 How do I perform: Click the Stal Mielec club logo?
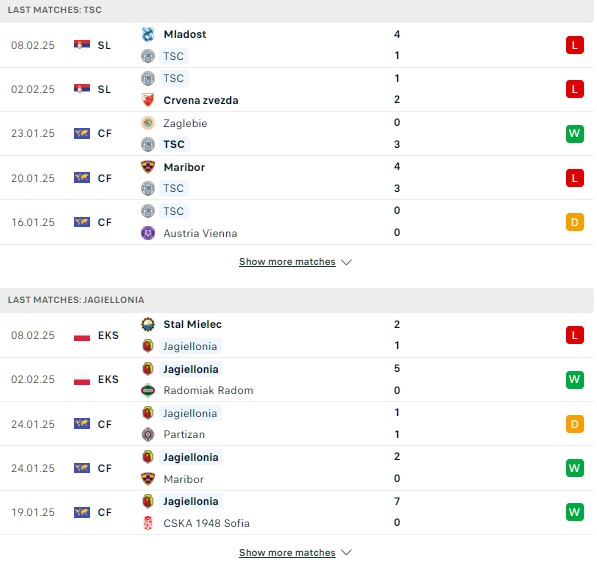(x=148, y=324)
